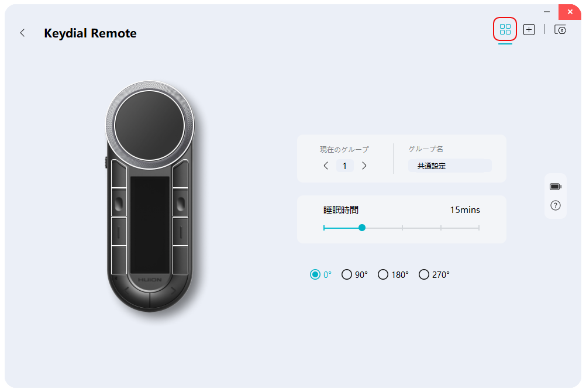586x392 pixels.
Task: Click the current group number 1 box
Action: tap(344, 166)
